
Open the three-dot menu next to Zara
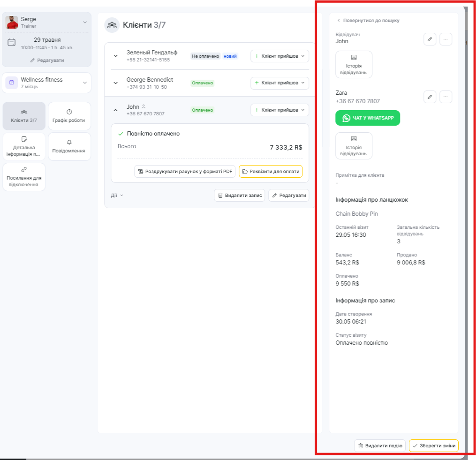coord(446,97)
